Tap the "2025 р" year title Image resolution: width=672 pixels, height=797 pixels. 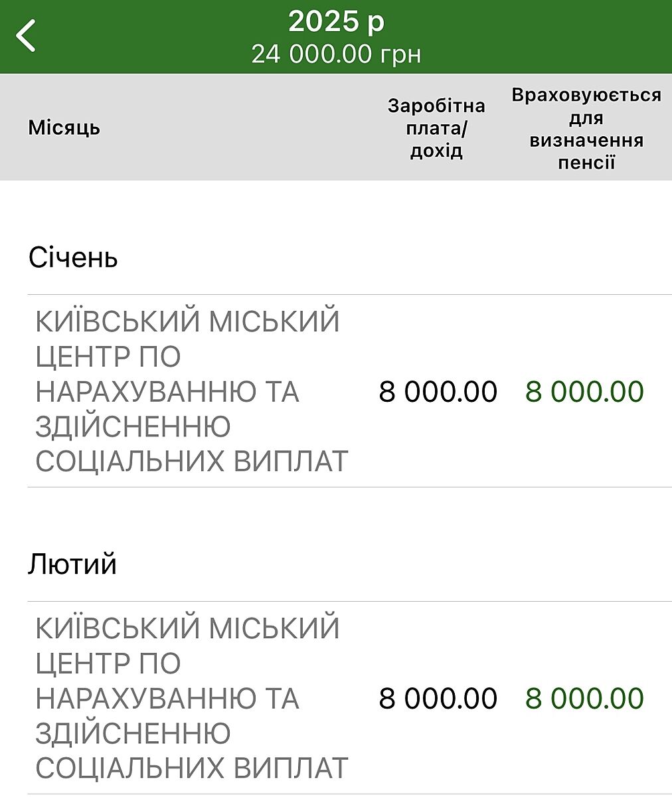coord(336,22)
